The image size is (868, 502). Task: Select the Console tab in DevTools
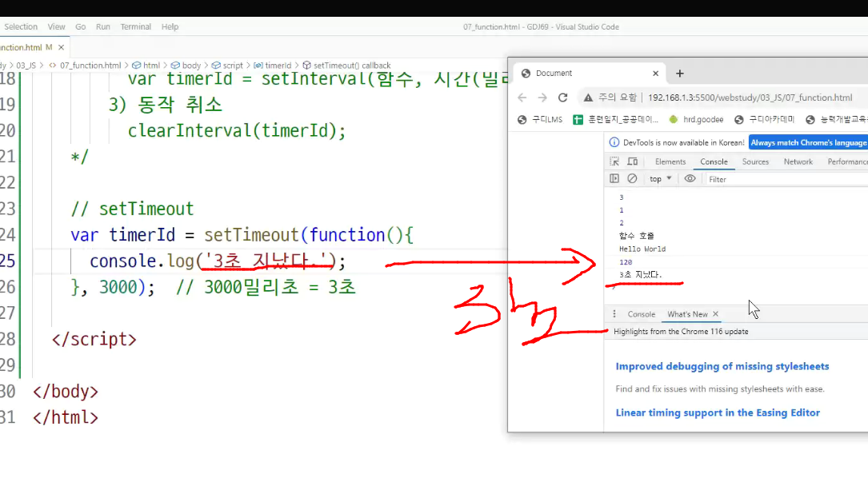[714, 161]
